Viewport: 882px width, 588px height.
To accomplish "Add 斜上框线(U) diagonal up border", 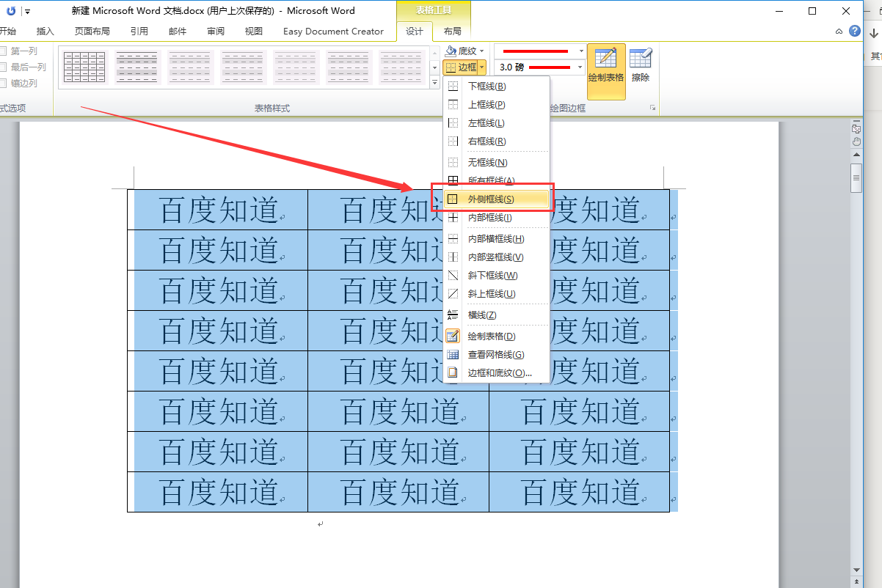I will tap(496, 294).
